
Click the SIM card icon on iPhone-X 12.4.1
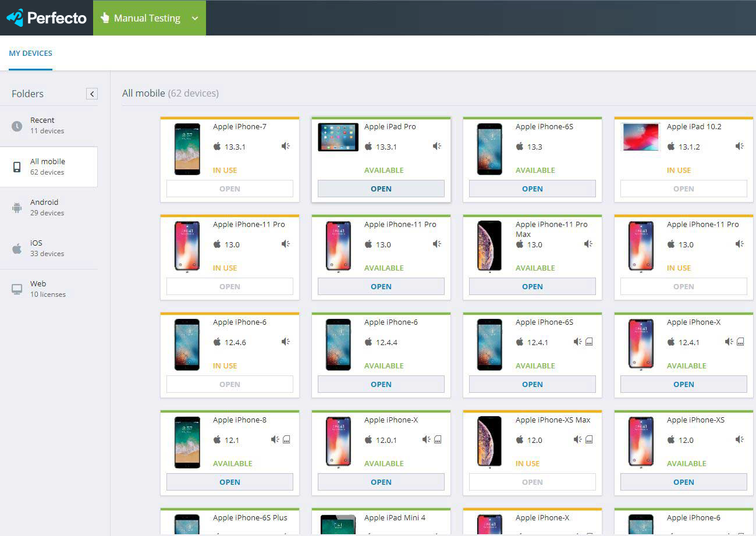pyautogui.click(x=740, y=342)
